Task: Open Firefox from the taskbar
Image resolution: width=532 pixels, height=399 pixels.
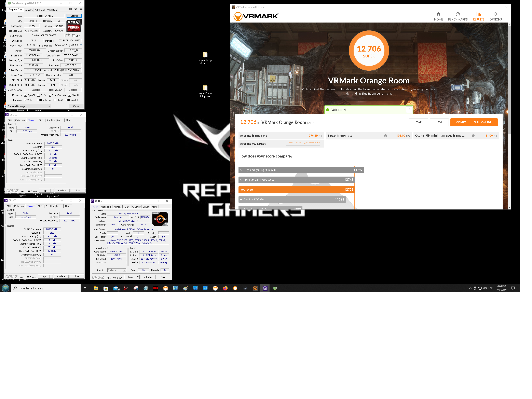Action: click(x=225, y=288)
